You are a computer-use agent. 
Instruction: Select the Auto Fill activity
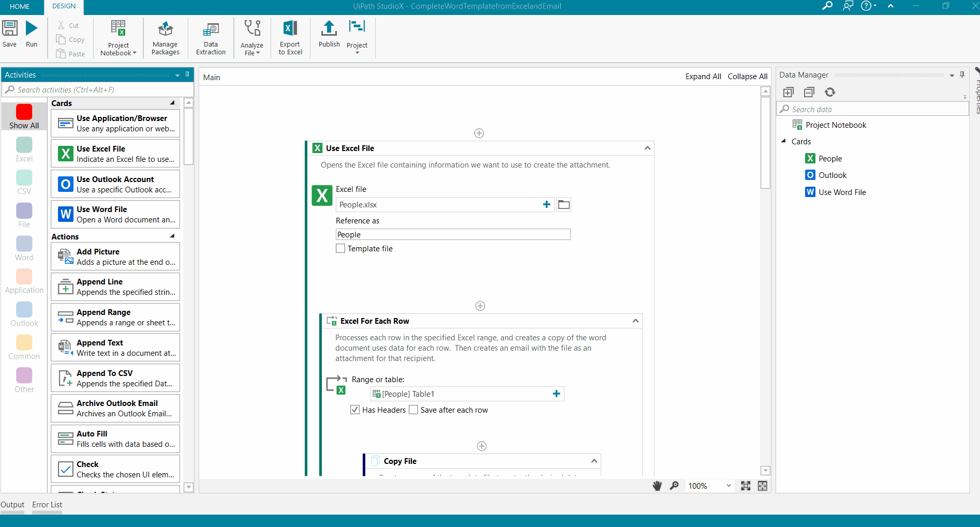point(115,439)
